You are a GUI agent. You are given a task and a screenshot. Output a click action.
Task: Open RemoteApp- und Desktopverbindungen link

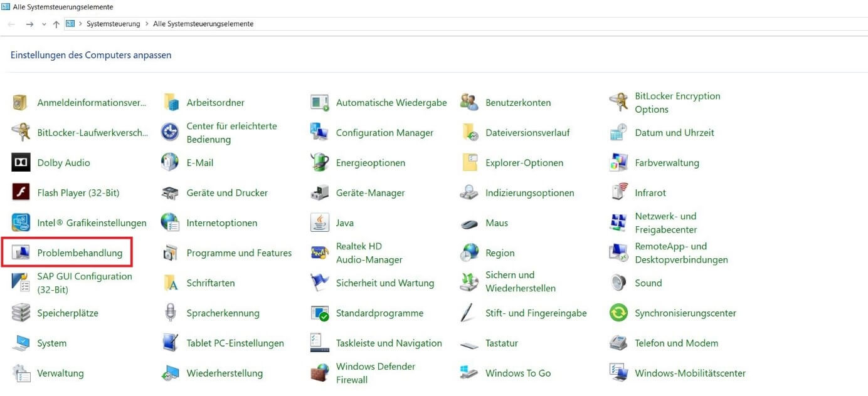coord(681,253)
